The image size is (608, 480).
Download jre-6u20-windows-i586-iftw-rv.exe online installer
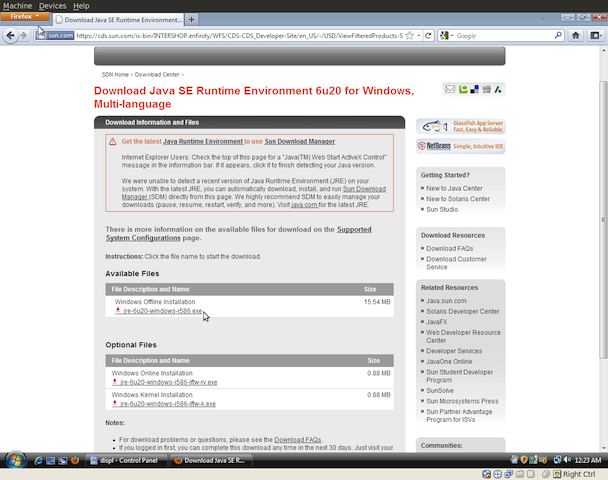[x=169, y=382]
